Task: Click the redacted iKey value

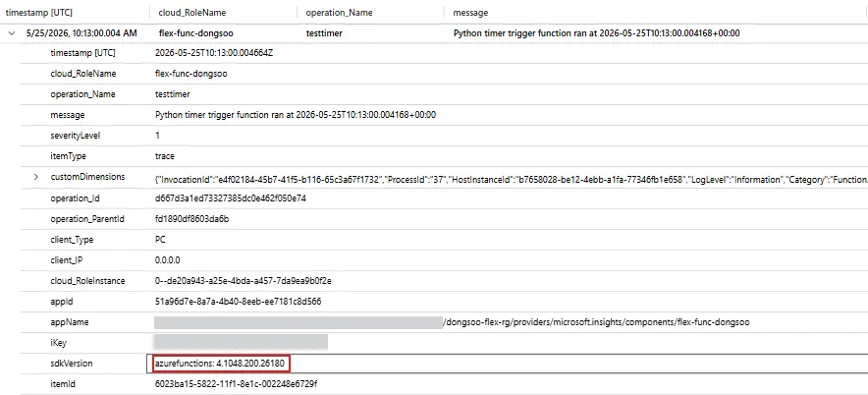Action: tap(241, 342)
